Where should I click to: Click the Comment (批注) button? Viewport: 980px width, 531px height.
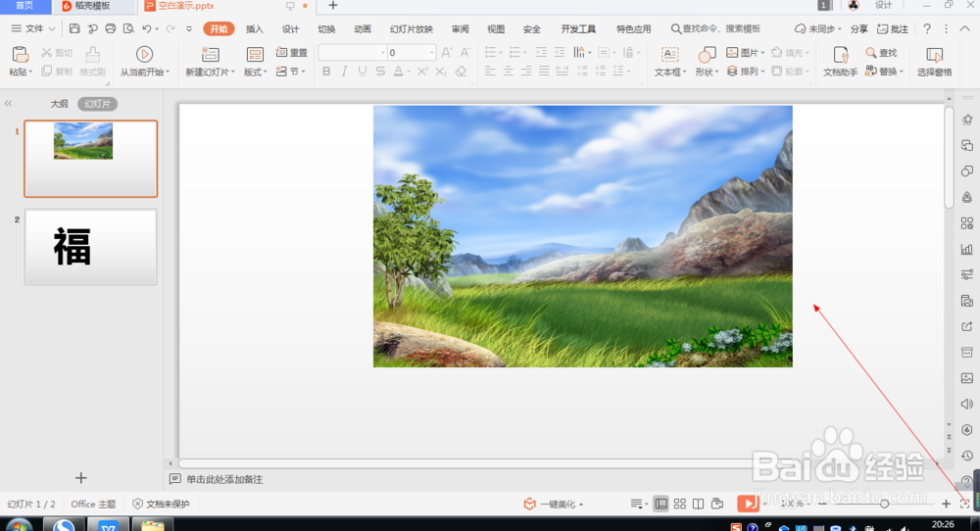pos(893,28)
